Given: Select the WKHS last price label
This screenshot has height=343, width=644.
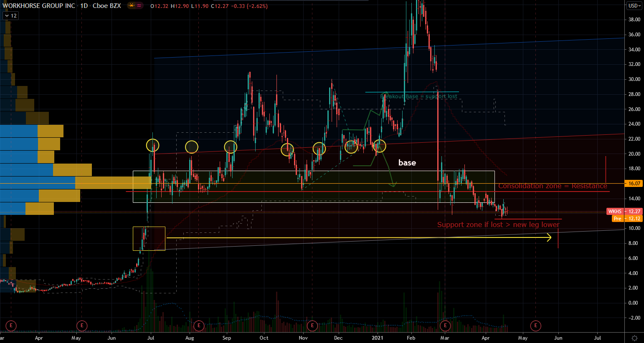Looking at the screenshot, I should (x=624, y=212).
